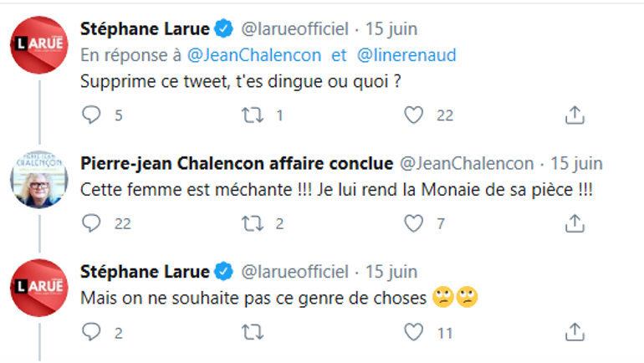Click the Larue avatar on the first tweet

[38, 46]
